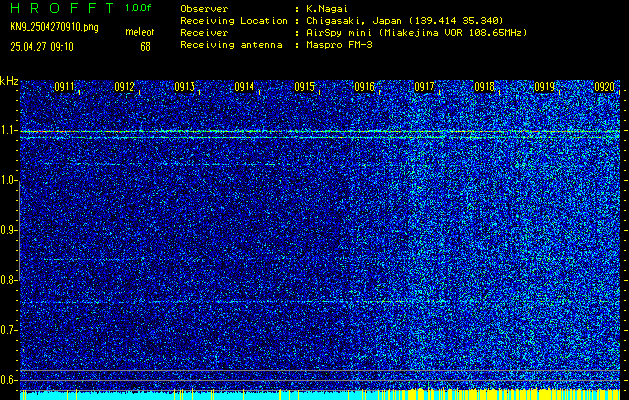Click the 0913 time marker
The image size is (629, 400).
coord(185,87)
